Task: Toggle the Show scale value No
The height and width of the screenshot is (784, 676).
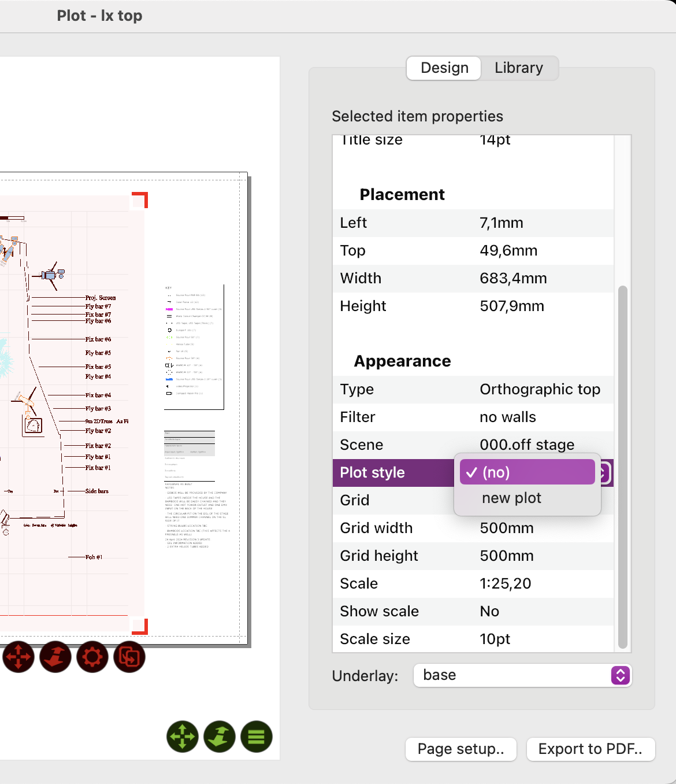Action: pos(489,611)
